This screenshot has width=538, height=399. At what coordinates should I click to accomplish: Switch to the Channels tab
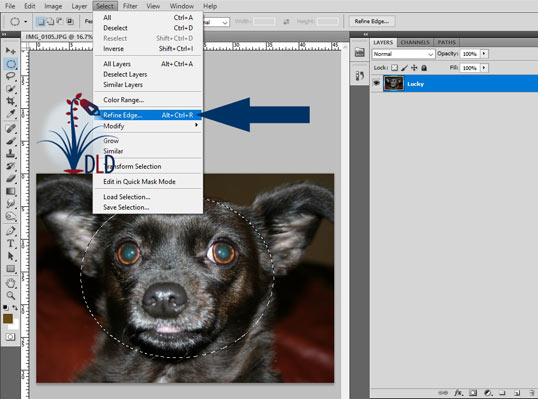tap(415, 42)
